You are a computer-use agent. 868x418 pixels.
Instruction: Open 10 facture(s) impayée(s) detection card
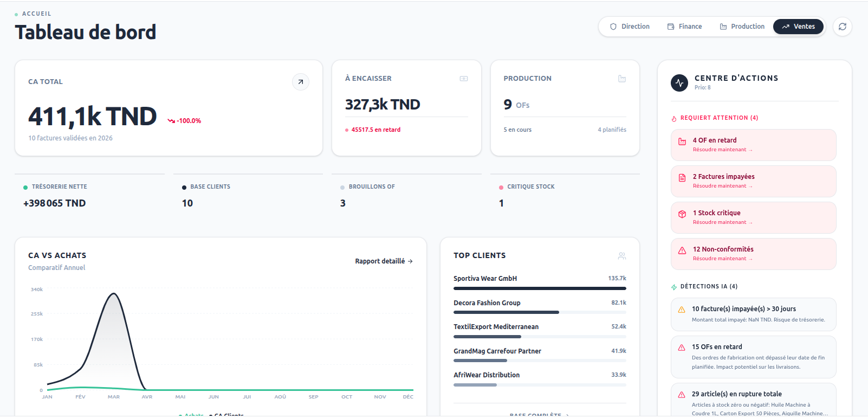pos(753,314)
